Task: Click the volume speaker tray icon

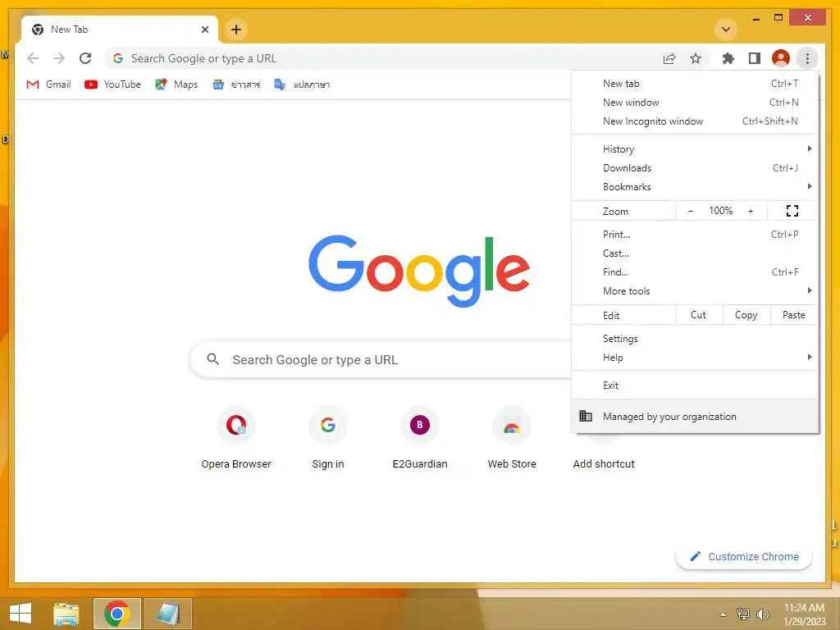Action: pyautogui.click(x=762, y=614)
